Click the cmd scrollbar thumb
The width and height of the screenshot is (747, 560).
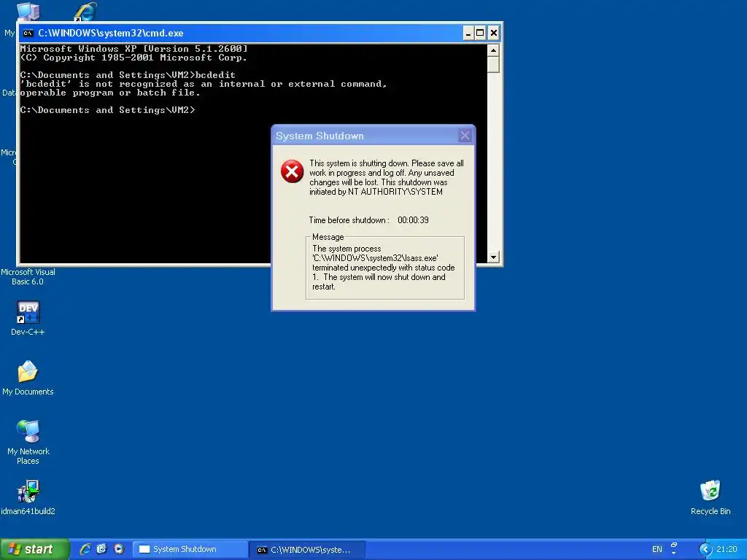coord(493,64)
